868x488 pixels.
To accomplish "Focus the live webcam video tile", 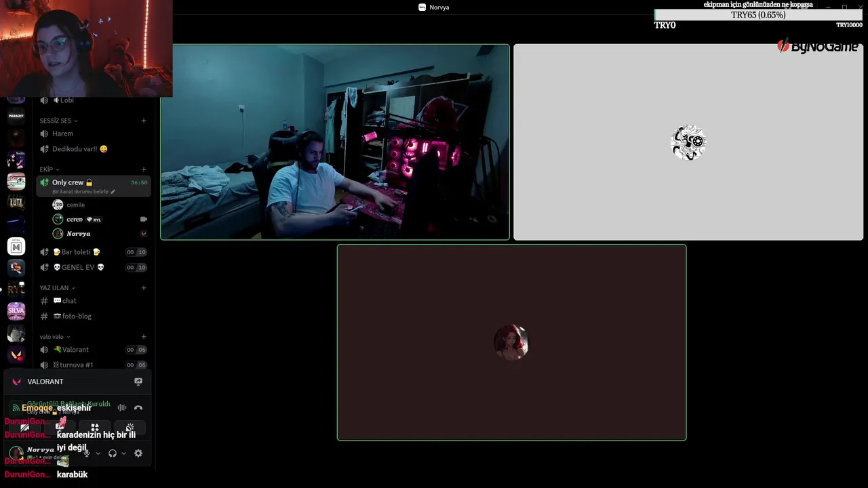I will click(x=335, y=142).
